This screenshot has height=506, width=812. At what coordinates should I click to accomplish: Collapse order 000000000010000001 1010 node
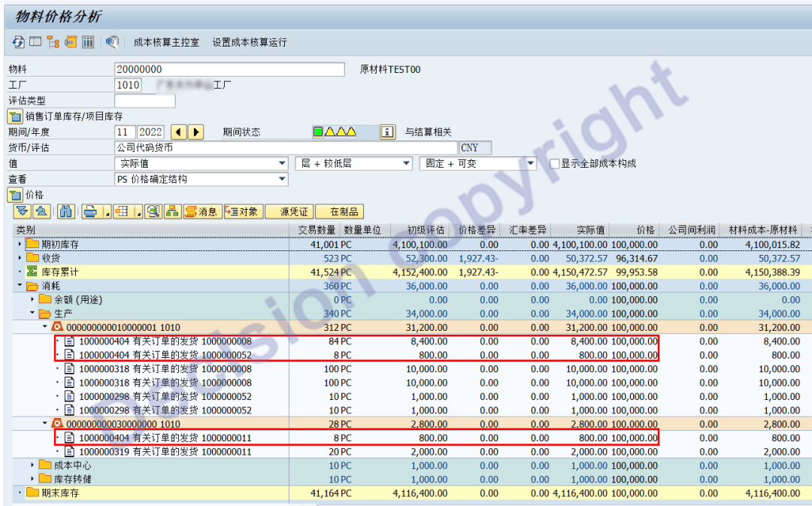pyautogui.click(x=44, y=327)
